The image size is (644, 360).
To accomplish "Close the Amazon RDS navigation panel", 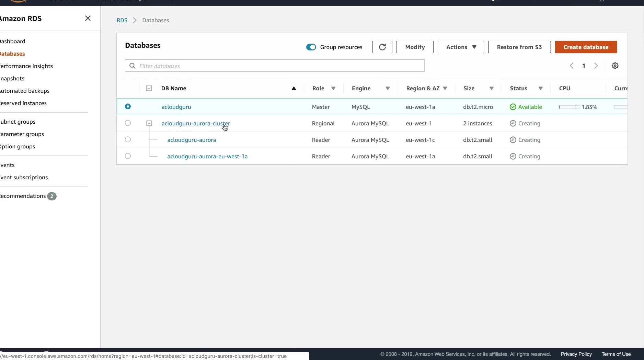I will tap(88, 18).
